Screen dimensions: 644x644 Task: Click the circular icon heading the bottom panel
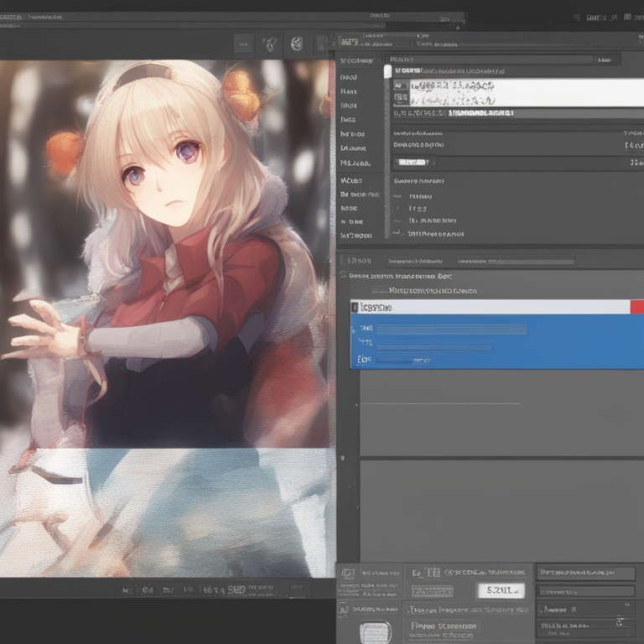348,574
